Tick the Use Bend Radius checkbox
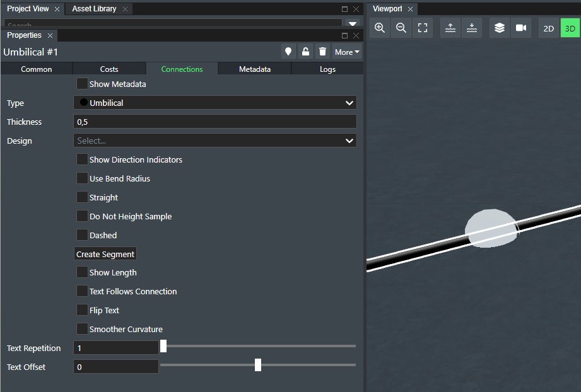The width and height of the screenshot is (581, 392). coord(82,178)
